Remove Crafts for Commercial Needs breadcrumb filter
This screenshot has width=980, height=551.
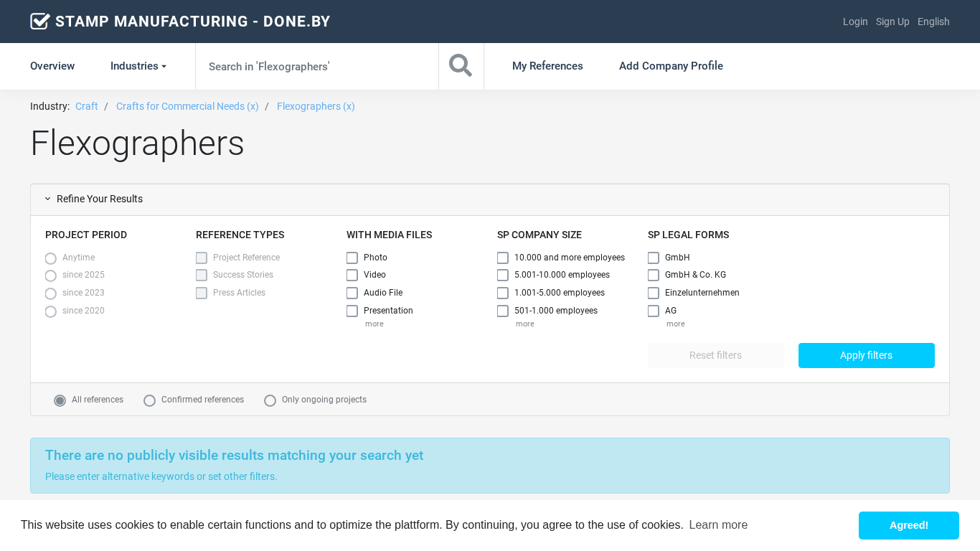[187, 106]
